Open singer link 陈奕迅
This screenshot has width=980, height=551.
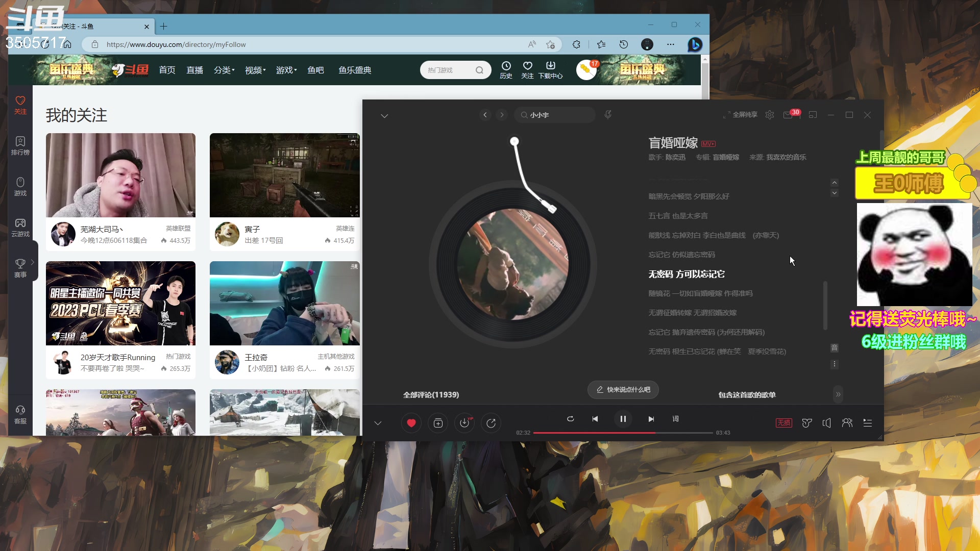coord(675,157)
